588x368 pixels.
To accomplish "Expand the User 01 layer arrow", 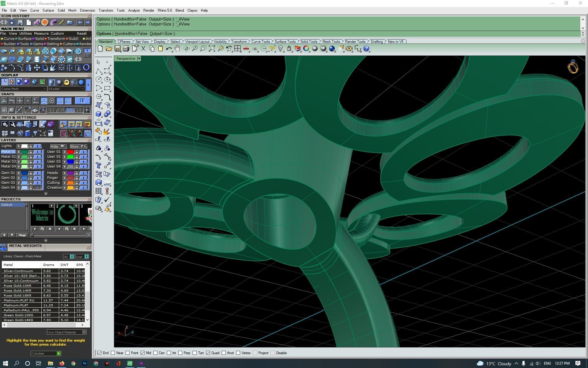I will pos(65,152).
